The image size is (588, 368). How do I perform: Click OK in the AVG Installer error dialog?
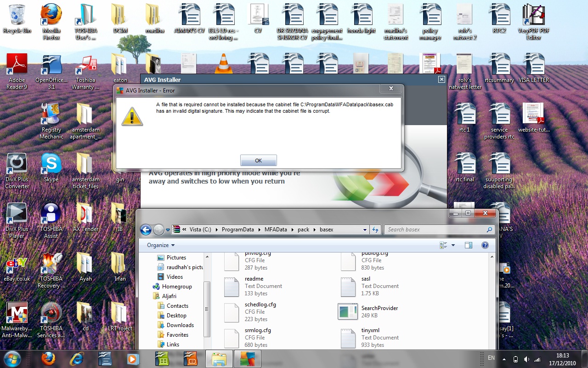[258, 161]
